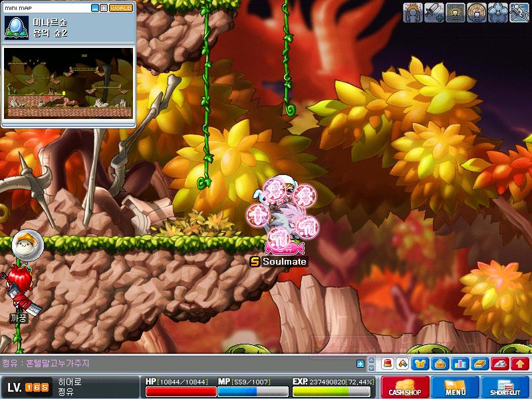The width and height of the screenshot is (532, 399).
Task: Expand the chat window with plus icon
Action: (x=360, y=364)
